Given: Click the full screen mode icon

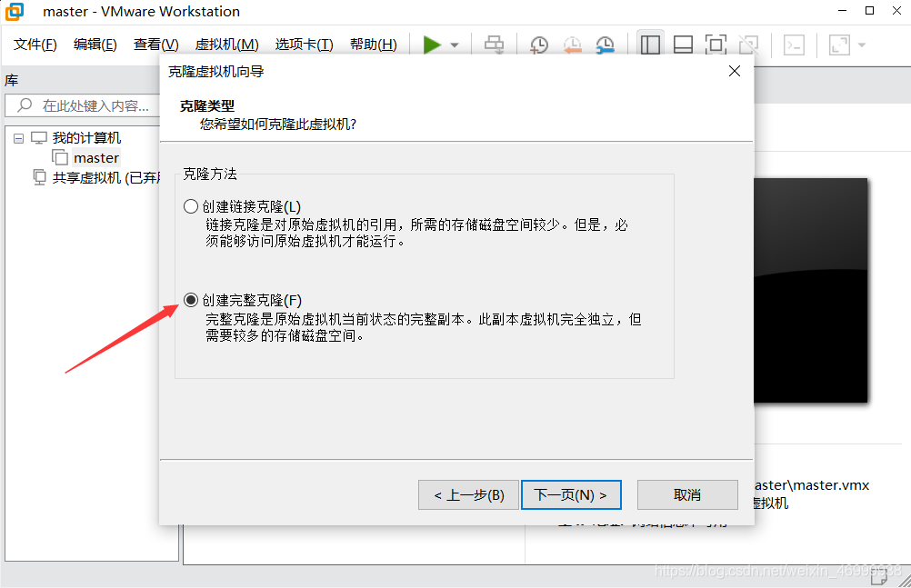Looking at the screenshot, I should [x=716, y=45].
